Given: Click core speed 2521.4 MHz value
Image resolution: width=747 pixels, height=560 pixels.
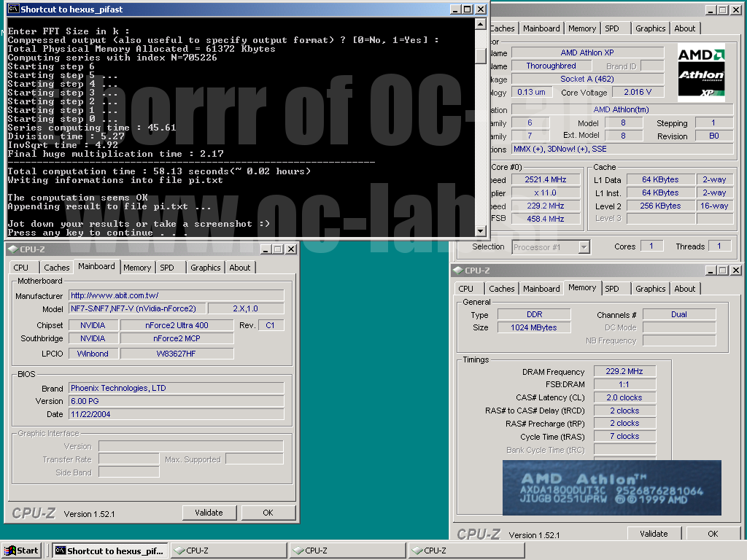Looking at the screenshot, I should pos(546,179).
